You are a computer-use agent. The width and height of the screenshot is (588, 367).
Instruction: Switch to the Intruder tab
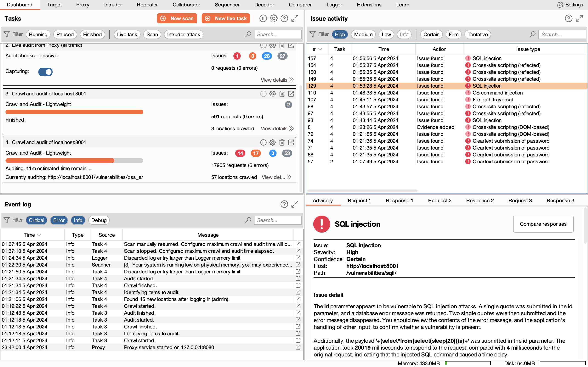[x=113, y=5]
